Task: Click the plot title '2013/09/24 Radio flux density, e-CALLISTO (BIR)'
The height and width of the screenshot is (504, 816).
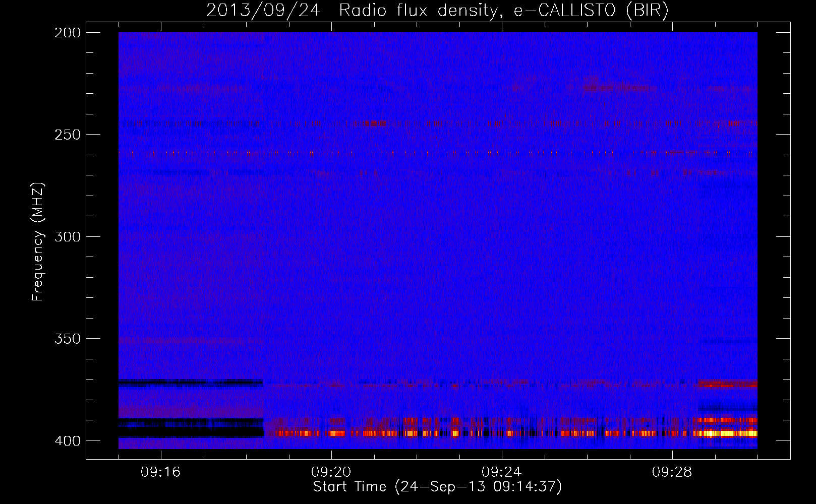Action: pyautogui.click(x=437, y=11)
